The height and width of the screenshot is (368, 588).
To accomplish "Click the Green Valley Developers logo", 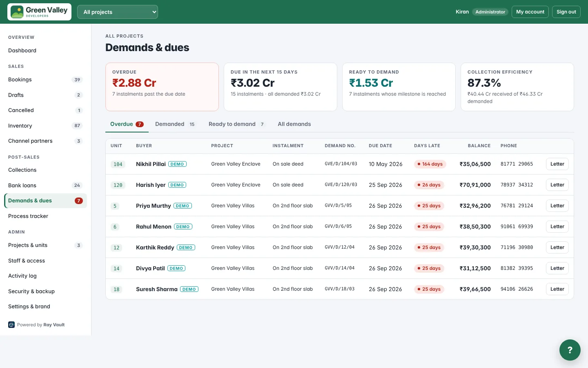I will tap(39, 12).
